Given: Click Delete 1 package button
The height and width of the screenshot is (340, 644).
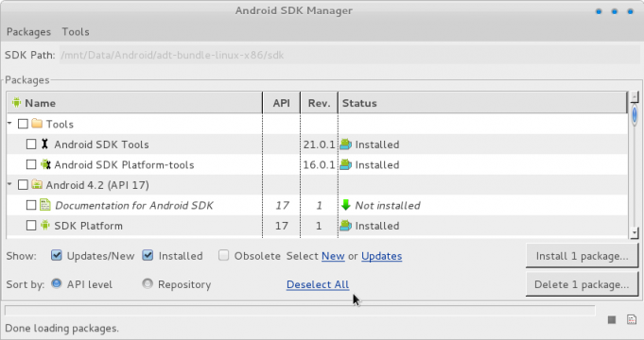Looking at the screenshot, I should tap(582, 284).
